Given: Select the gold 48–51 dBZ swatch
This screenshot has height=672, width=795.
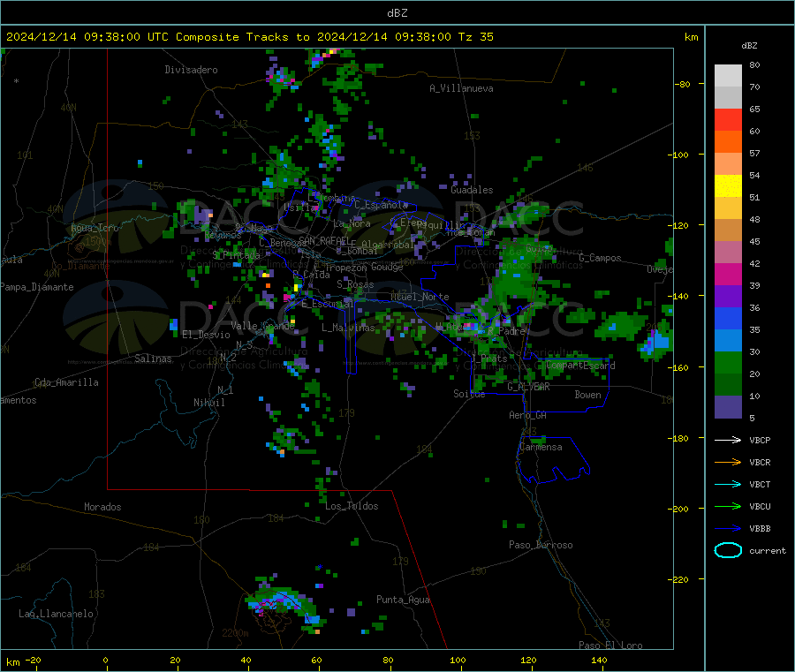Looking at the screenshot, I should coord(728,208).
